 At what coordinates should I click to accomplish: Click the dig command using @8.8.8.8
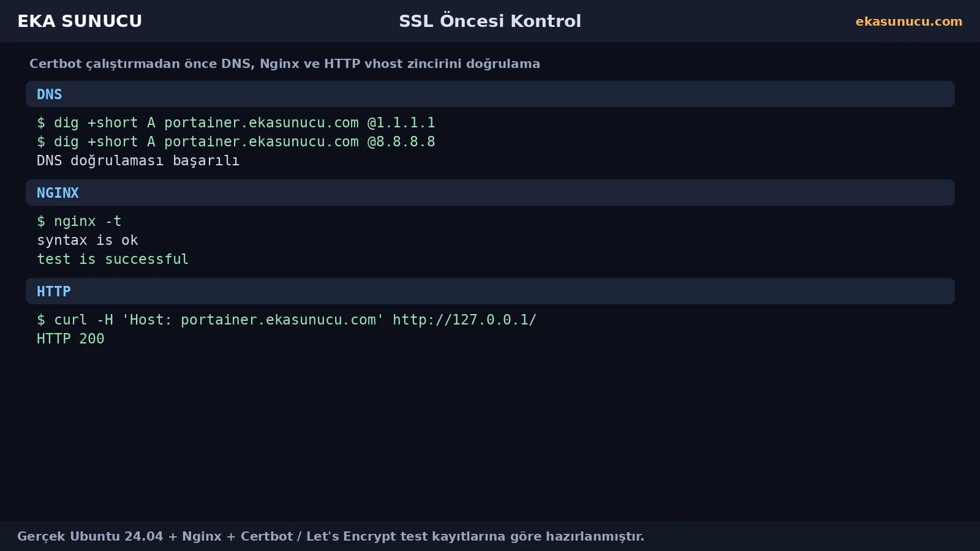[x=236, y=141]
